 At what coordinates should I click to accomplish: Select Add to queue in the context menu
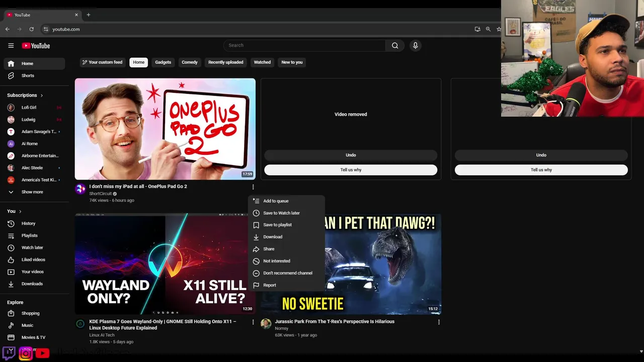[x=286, y=201]
